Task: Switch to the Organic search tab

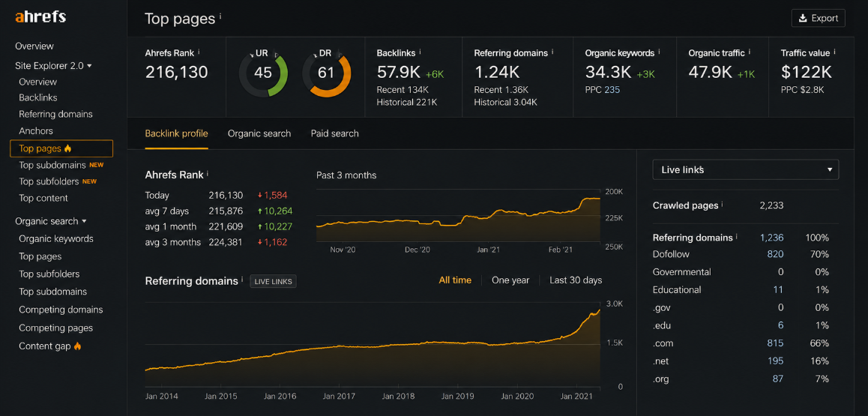Action: (259, 133)
